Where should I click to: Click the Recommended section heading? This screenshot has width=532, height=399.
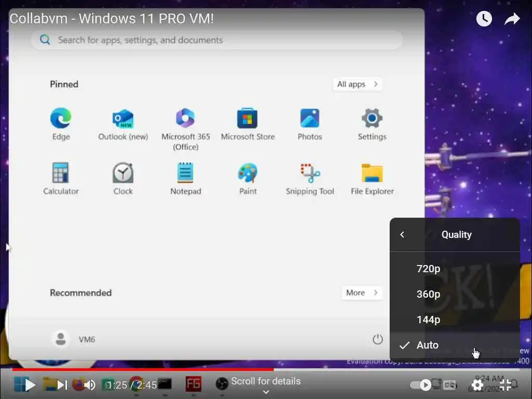[81, 292]
